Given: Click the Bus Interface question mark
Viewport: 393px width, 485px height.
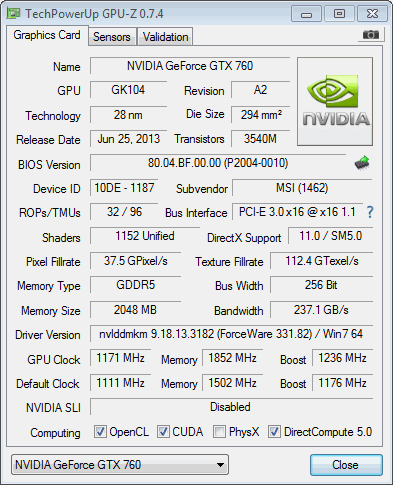Looking at the screenshot, I should point(370,212).
